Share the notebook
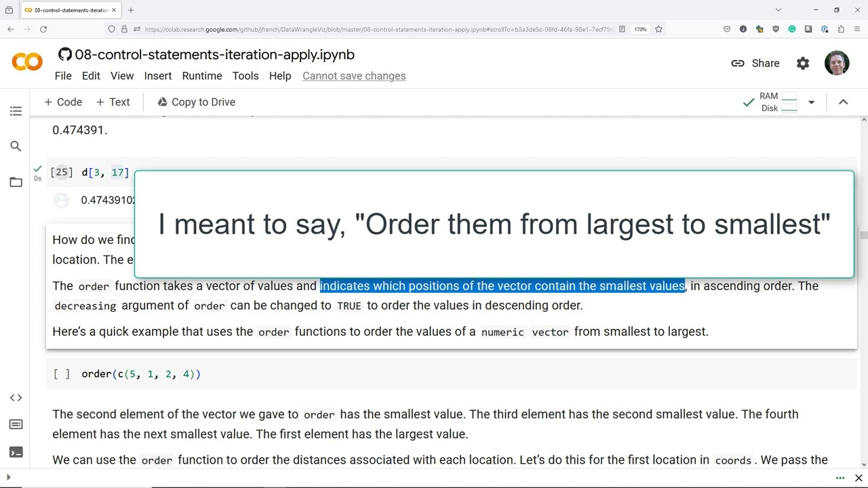Screen dimensions: 868x488 tap(755, 63)
